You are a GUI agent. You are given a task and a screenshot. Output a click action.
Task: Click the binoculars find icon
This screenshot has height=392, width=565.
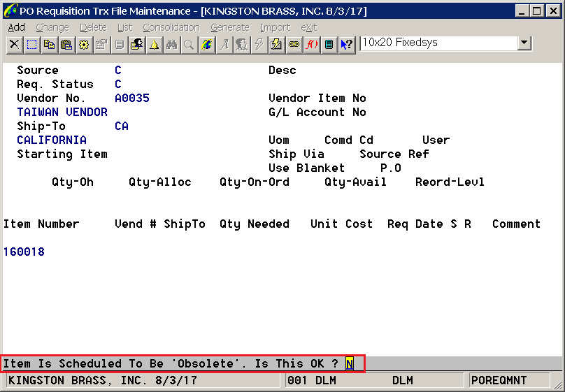[x=171, y=45]
